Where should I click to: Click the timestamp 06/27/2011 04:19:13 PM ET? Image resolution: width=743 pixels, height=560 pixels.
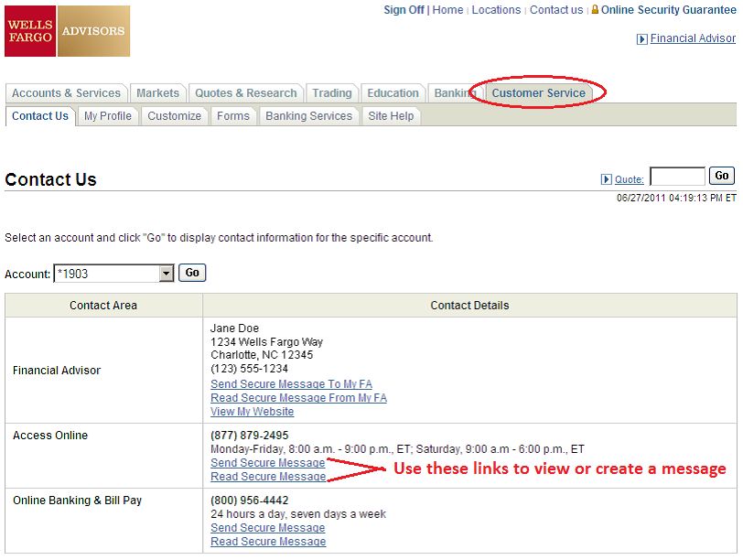(676, 198)
